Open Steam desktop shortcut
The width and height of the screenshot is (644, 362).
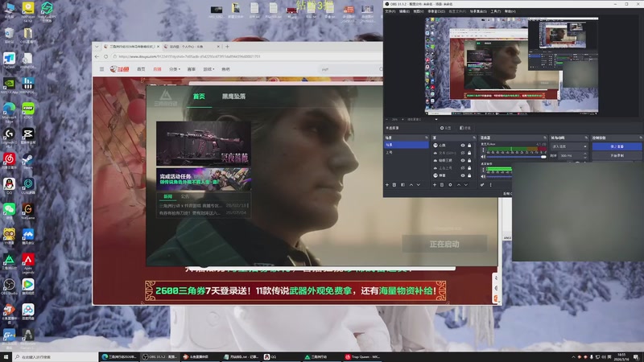point(28,161)
